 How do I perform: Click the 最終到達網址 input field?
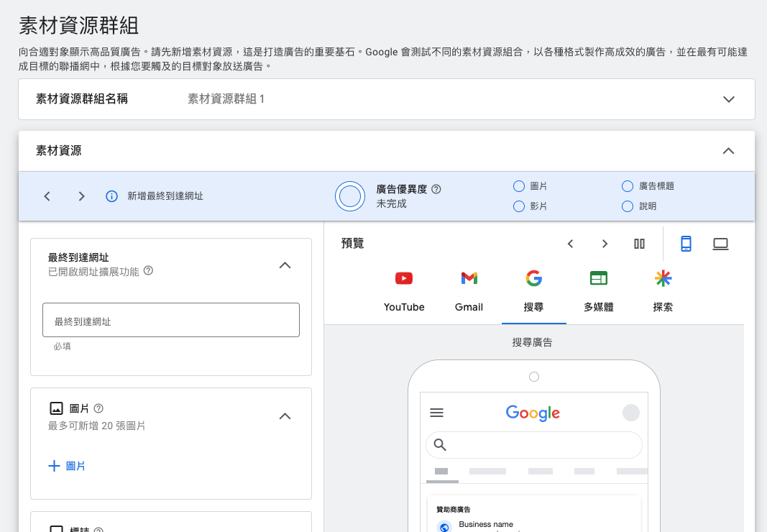tap(171, 321)
